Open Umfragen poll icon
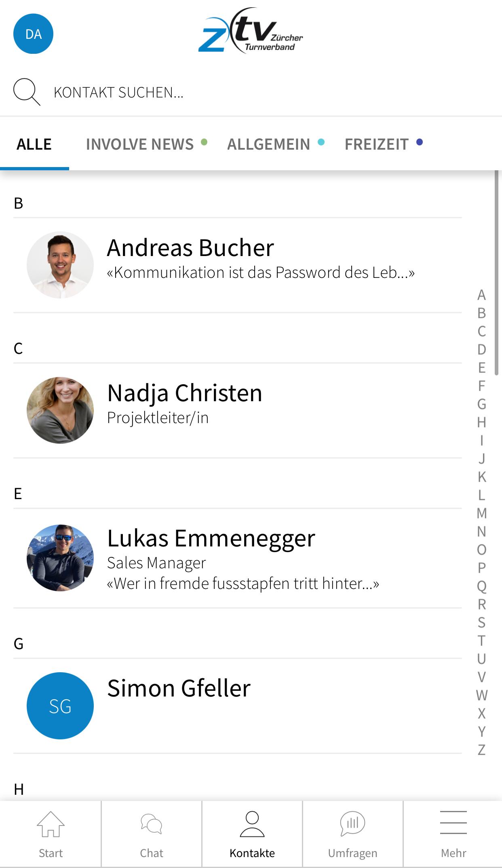 (x=352, y=824)
